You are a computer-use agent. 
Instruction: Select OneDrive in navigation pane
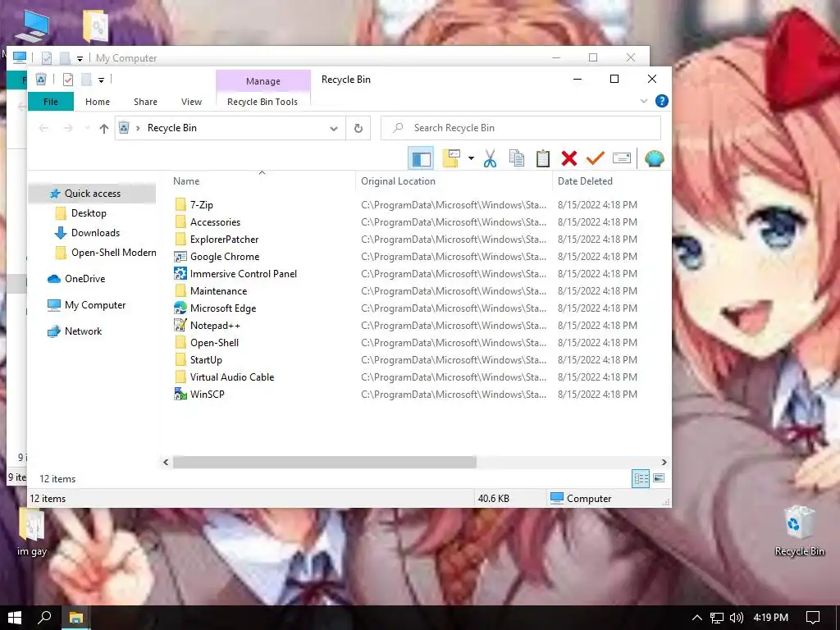[x=84, y=279]
